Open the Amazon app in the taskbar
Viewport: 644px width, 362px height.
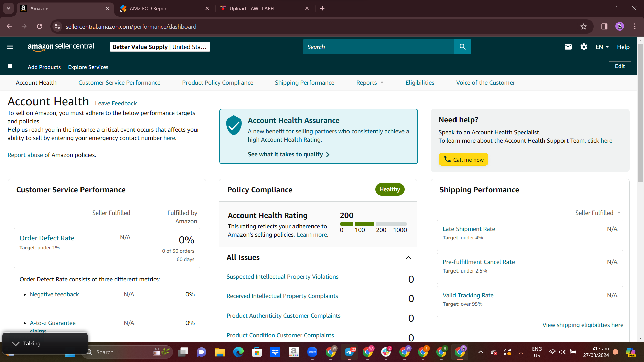tap(294, 352)
